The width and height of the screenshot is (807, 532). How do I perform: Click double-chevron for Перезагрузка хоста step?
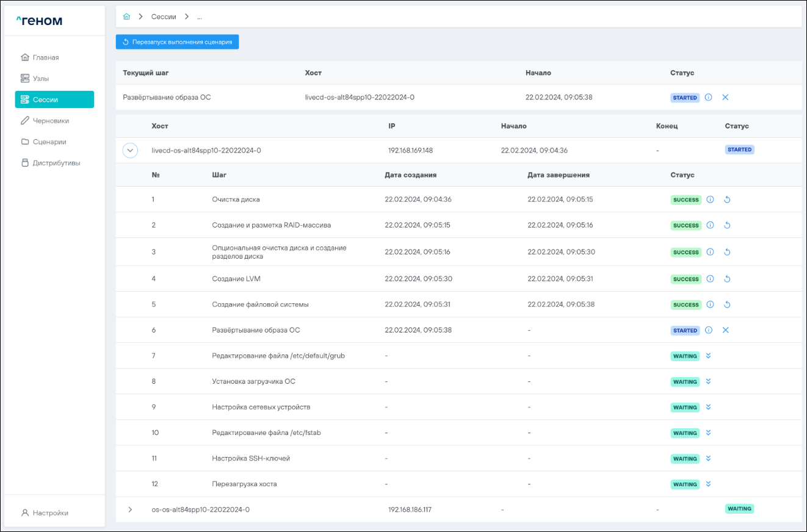(709, 484)
